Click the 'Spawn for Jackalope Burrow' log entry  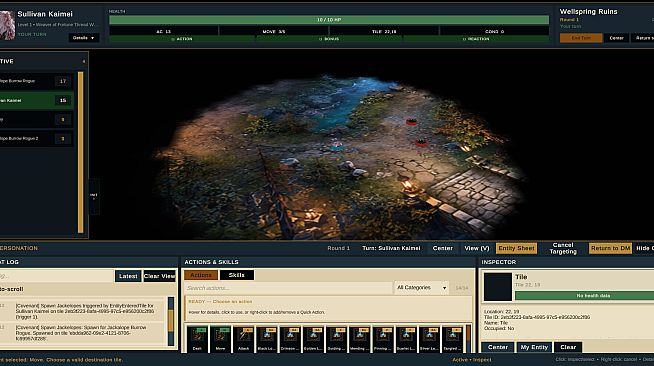[x=82, y=333]
